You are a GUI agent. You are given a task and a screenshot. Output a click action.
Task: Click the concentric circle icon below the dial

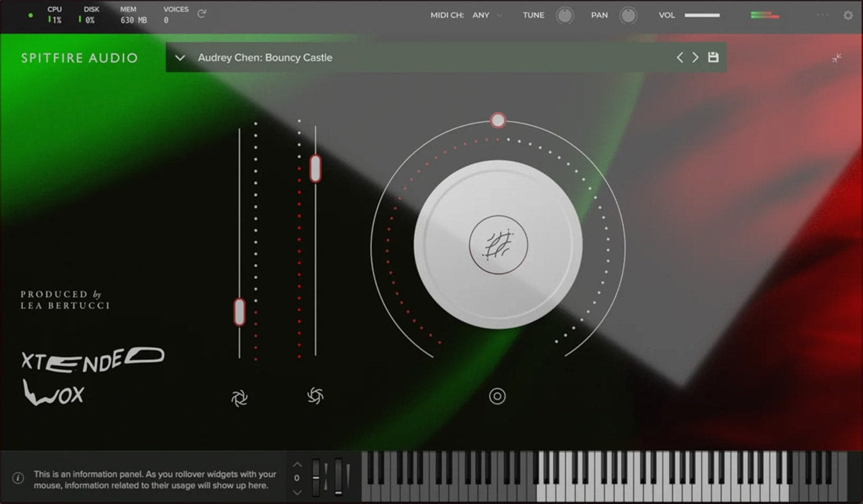coord(498,396)
